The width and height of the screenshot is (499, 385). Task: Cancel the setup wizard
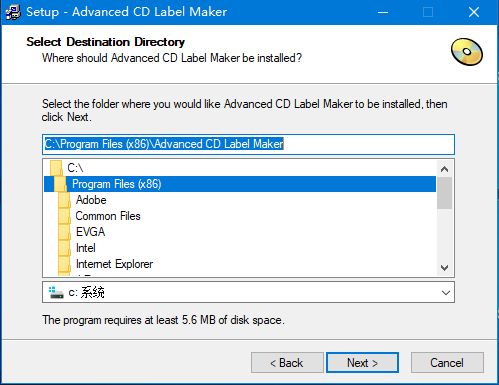pyautogui.click(x=447, y=362)
